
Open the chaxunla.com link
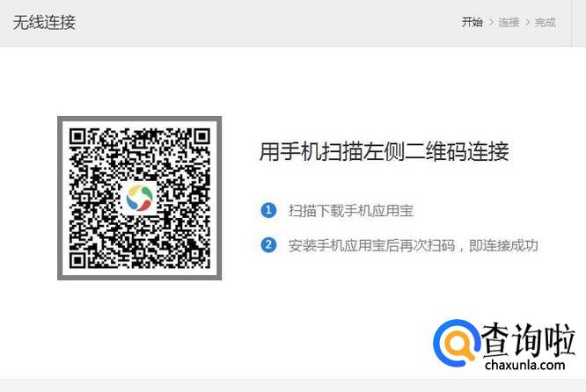(525, 365)
